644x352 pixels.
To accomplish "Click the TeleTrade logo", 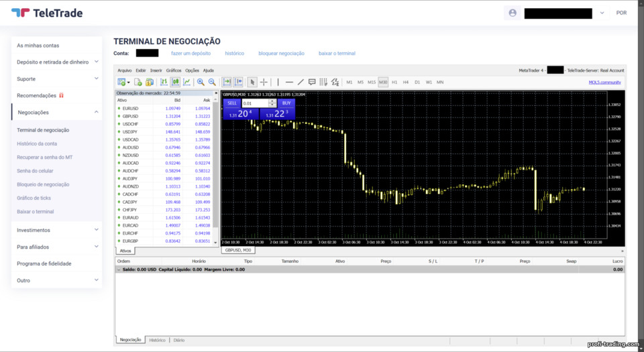I will point(47,13).
